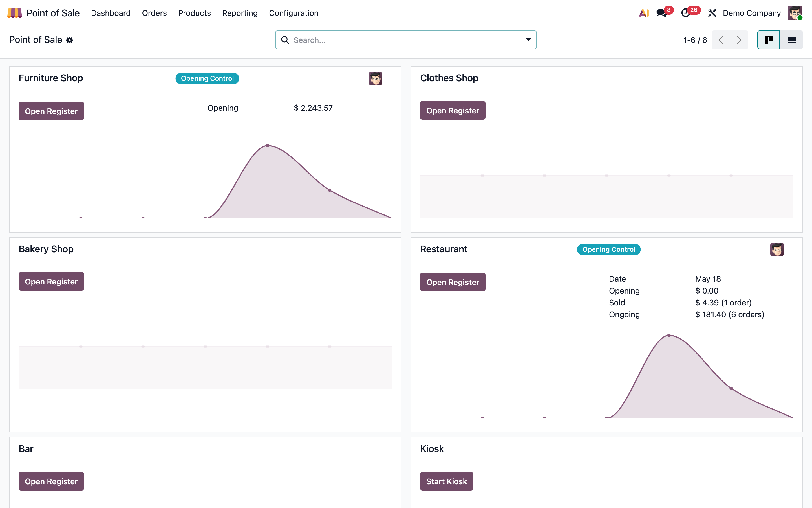Click the Demo Company switcher

coord(752,13)
